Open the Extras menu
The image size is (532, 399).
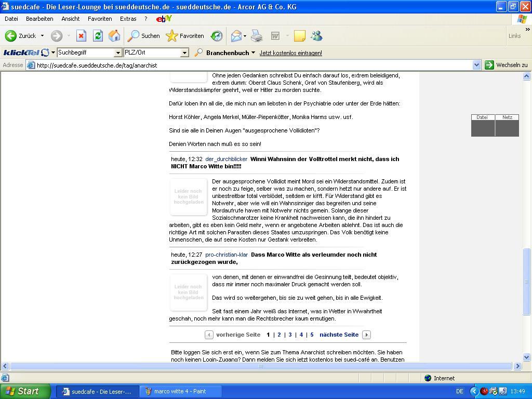pos(128,19)
